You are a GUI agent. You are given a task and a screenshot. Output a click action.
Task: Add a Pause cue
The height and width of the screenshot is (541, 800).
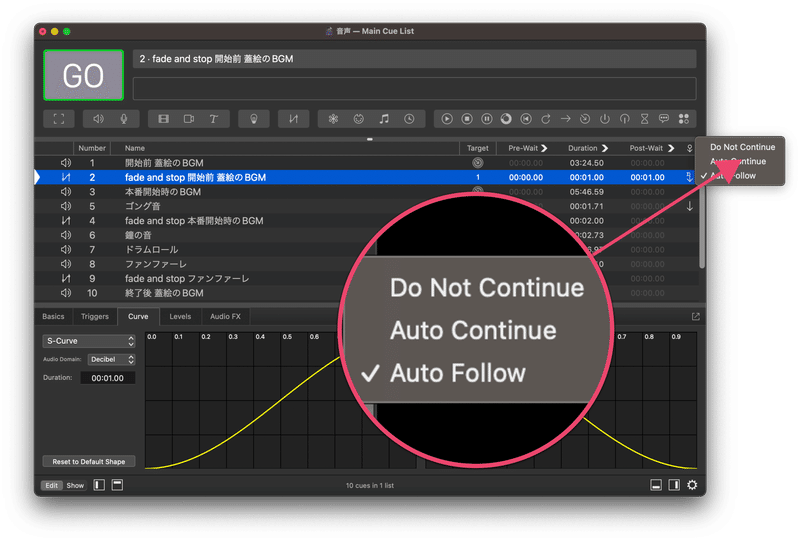(487, 119)
